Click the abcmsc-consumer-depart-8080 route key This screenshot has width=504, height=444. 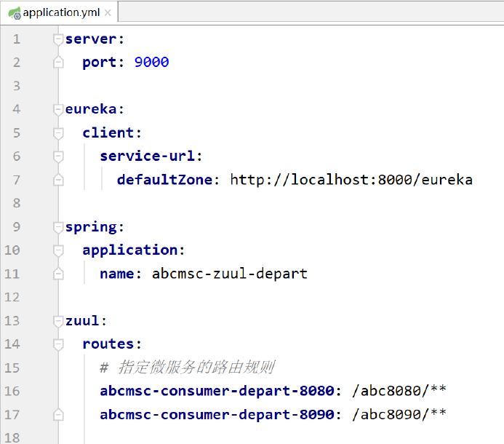click(217, 392)
